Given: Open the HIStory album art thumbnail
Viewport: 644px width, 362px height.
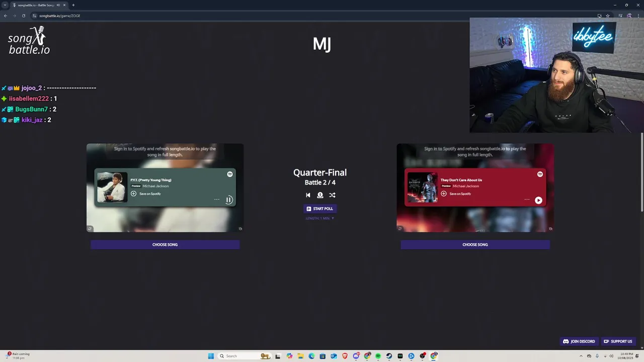Looking at the screenshot, I should click(x=422, y=187).
